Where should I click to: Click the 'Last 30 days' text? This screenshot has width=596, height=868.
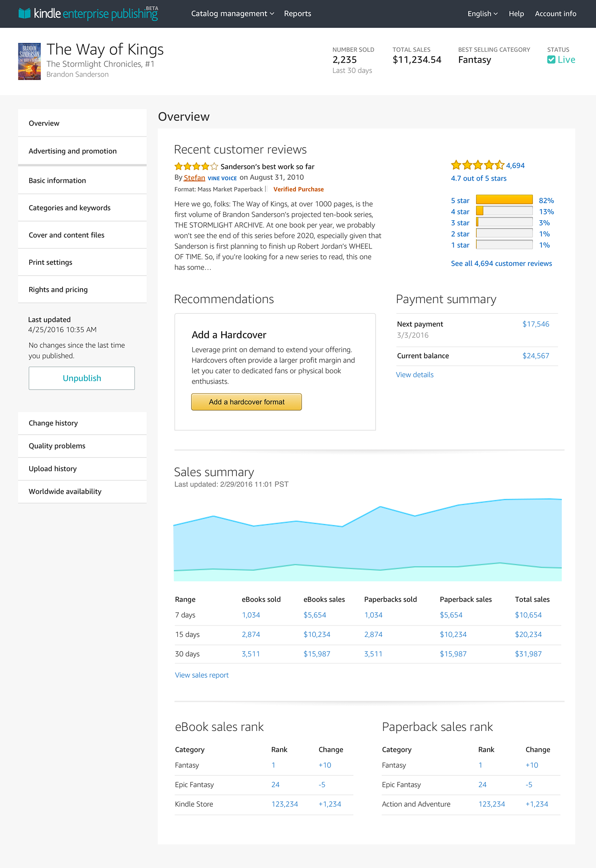[352, 70]
